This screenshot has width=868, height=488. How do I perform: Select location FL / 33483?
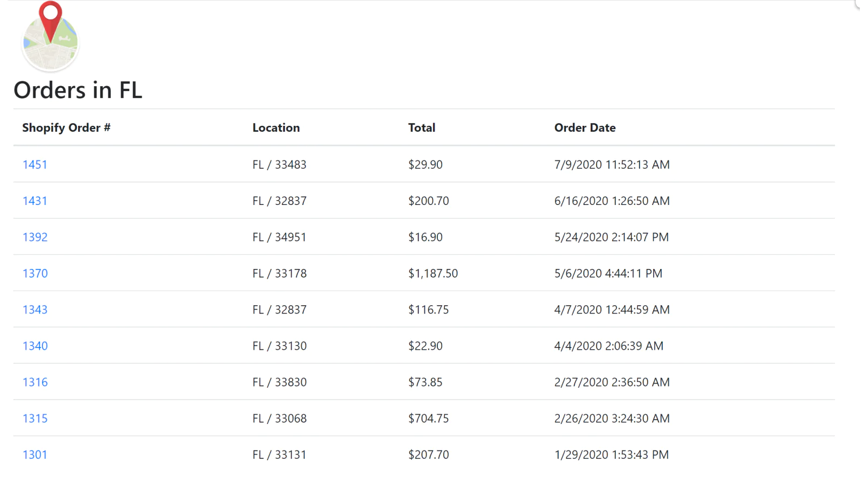click(x=279, y=164)
